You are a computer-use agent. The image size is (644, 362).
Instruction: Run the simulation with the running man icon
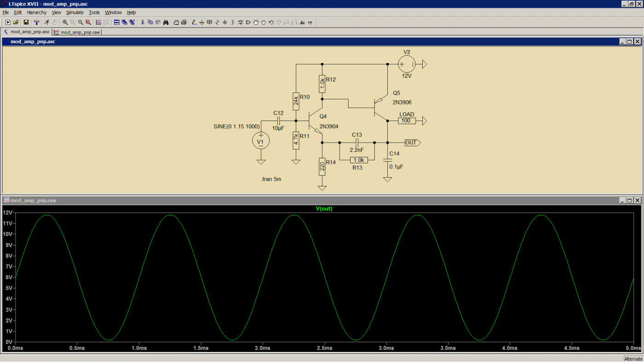pos(46,22)
